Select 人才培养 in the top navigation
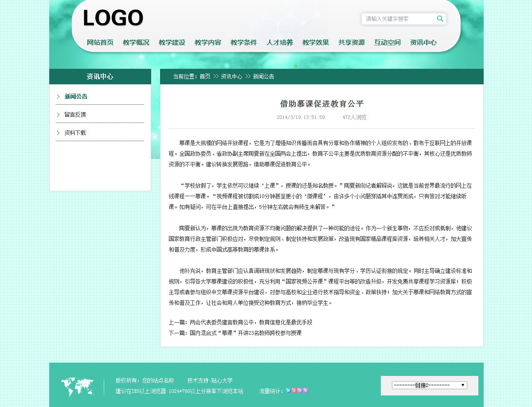 pyautogui.click(x=280, y=43)
